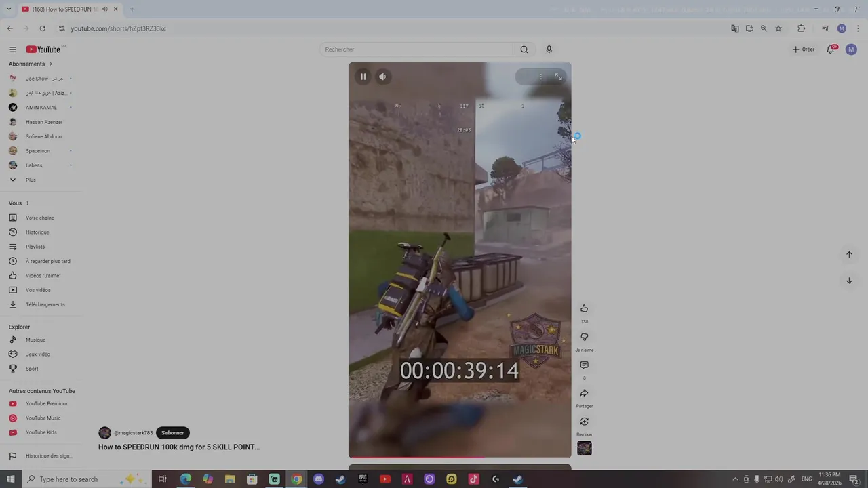Open Playlists in sidebar
The width and height of the screenshot is (868, 488).
point(35,247)
